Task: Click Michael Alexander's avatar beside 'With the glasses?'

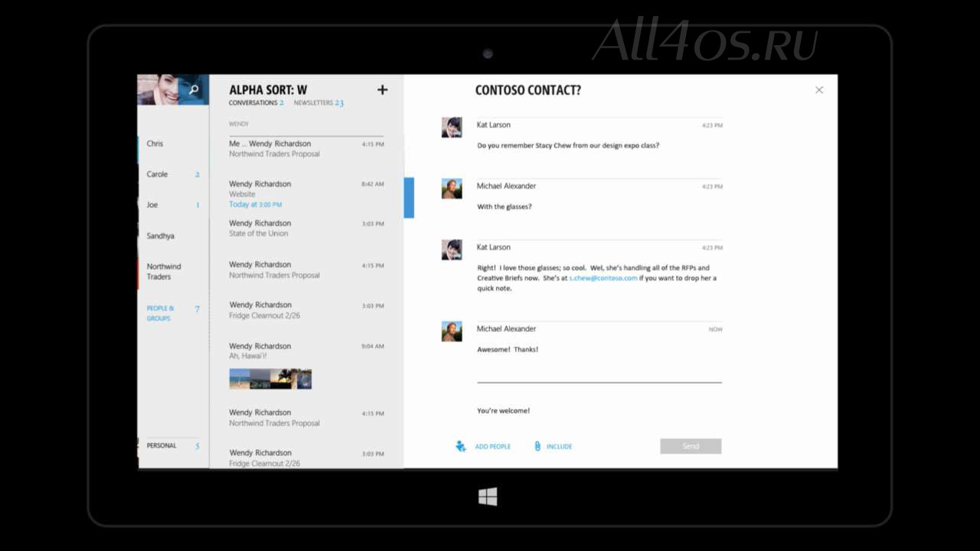Action: (x=452, y=188)
